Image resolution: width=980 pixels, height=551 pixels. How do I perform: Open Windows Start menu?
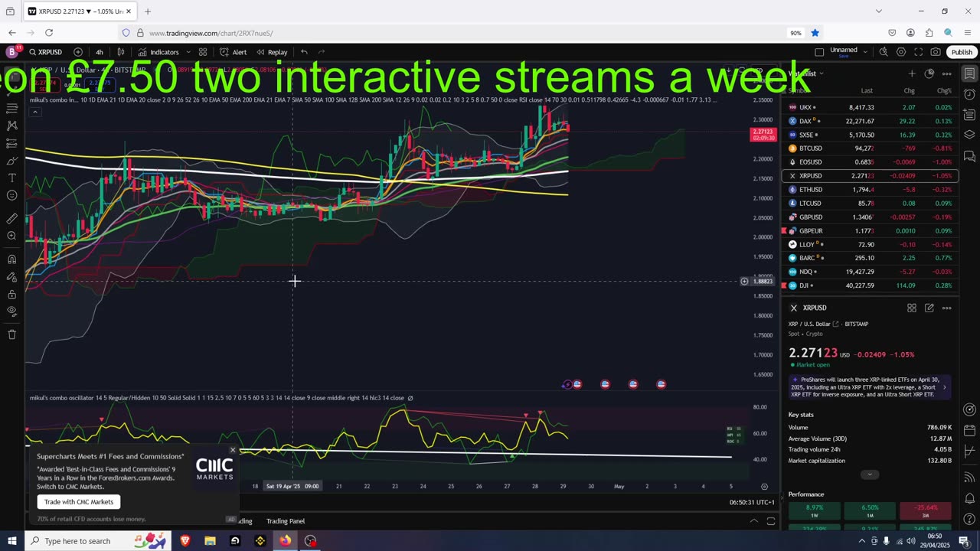11,541
